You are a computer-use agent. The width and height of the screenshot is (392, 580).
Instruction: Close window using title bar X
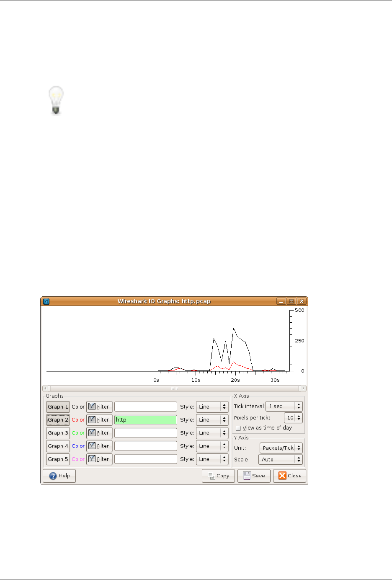point(302,301)
